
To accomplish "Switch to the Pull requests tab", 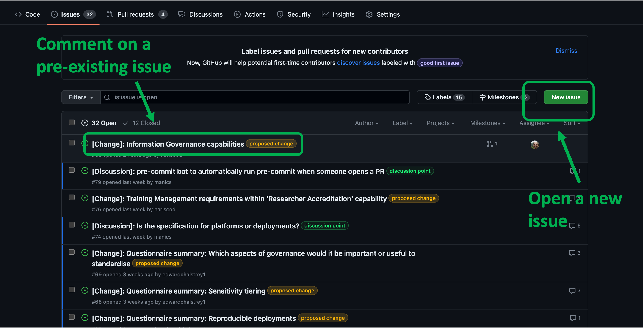I will 137,14.
